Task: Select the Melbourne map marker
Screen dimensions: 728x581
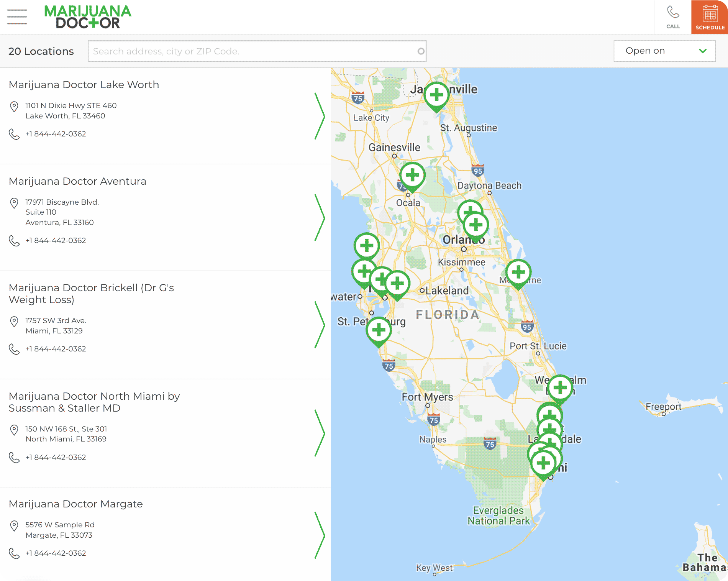Action: point(518,273)
